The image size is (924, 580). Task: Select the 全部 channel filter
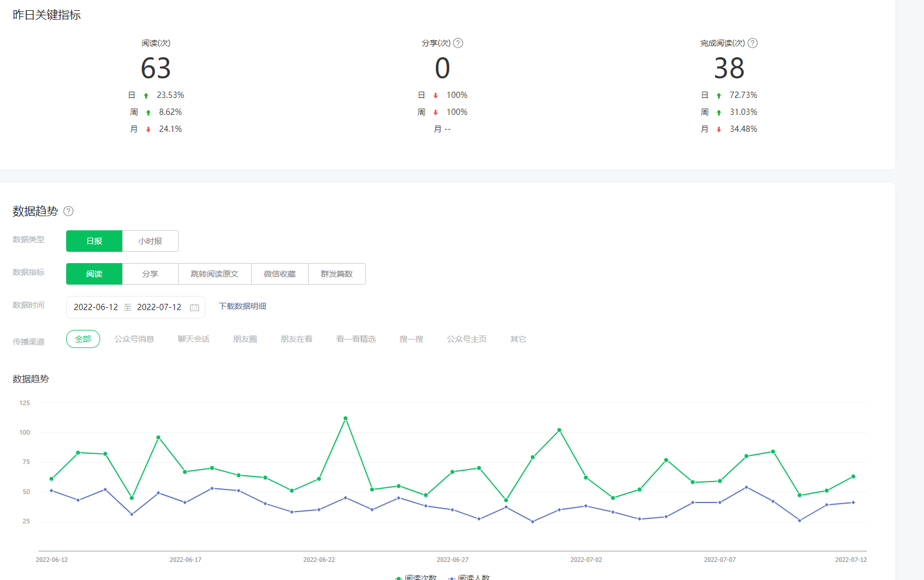coord(83,339)
